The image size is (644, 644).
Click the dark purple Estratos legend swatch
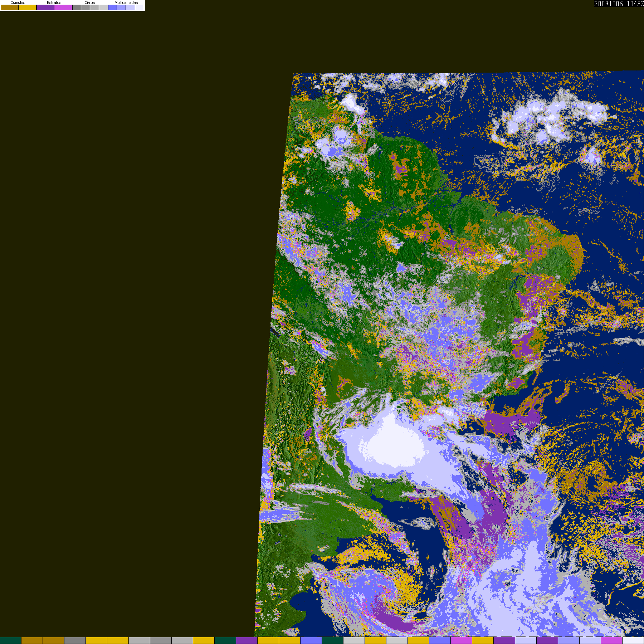45,7
